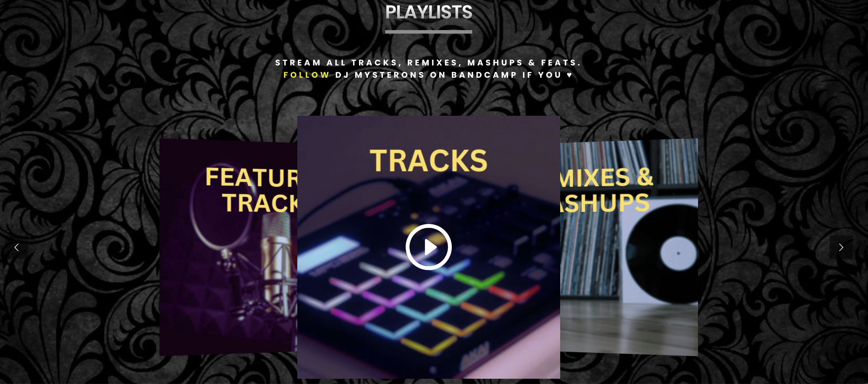The height and width of the screenshot is (384, 868).
Task: Click the grey underline bar beneath PLAYLISTS
Action: pos(429,32)
